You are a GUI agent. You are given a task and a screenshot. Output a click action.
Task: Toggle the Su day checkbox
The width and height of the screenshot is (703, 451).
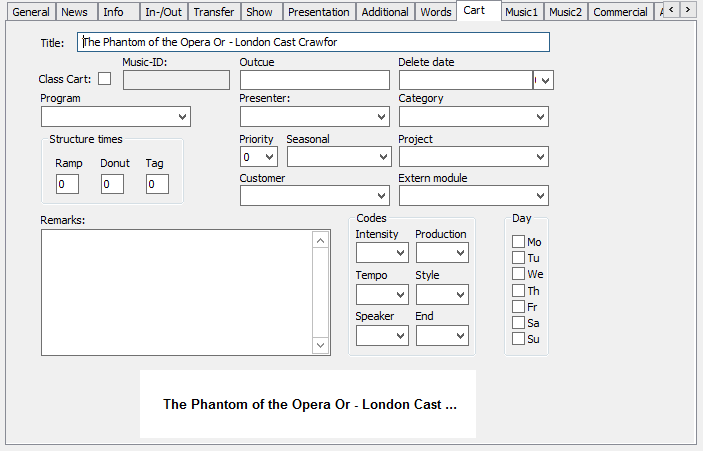pos(518,339)
